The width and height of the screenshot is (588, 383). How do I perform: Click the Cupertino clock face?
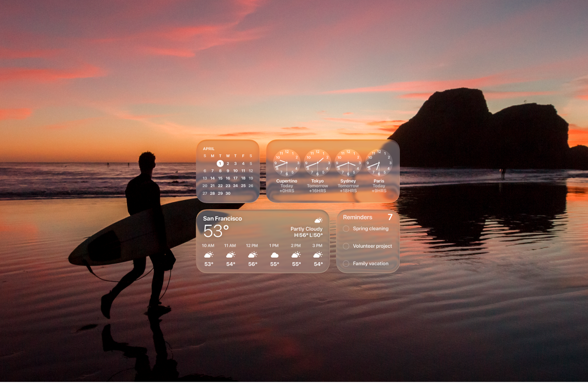(287, 162)
